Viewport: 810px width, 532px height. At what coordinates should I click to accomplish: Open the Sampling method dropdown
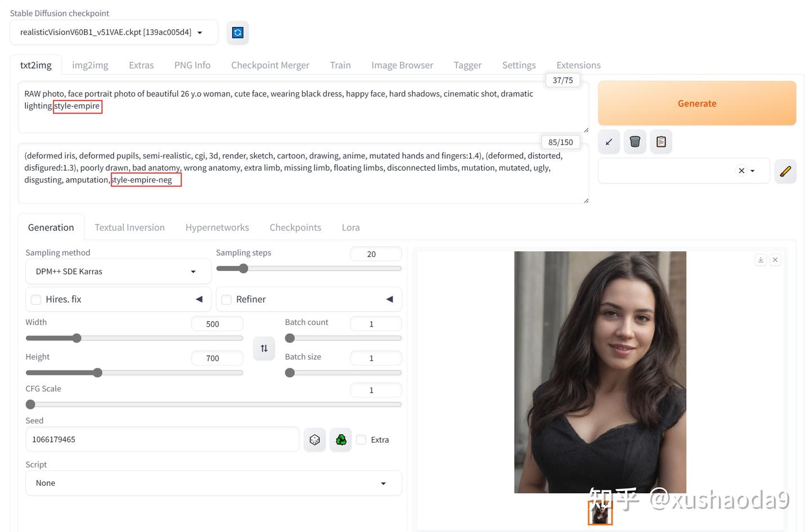118,272
